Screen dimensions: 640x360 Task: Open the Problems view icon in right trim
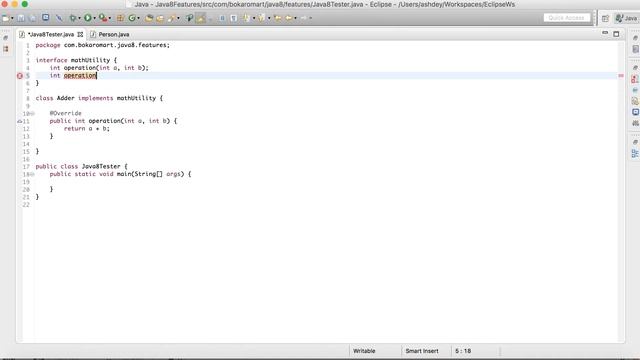click(635, 79)
